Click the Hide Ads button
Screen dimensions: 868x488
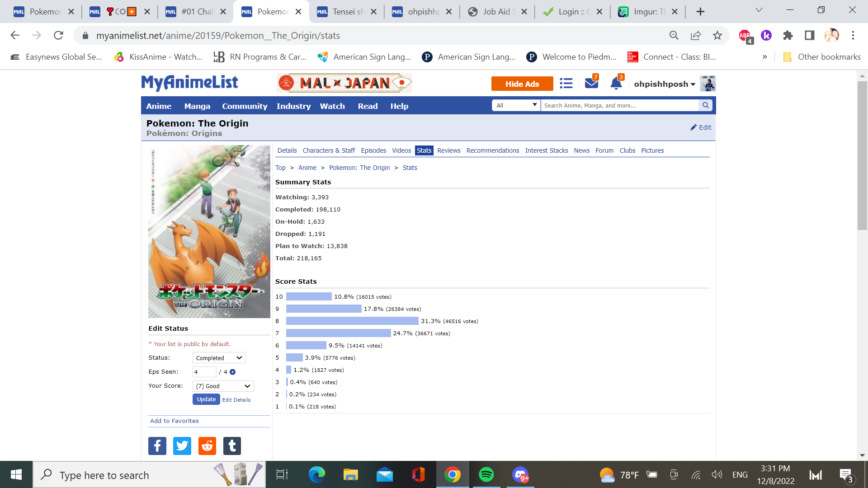(x=522, y=84)
